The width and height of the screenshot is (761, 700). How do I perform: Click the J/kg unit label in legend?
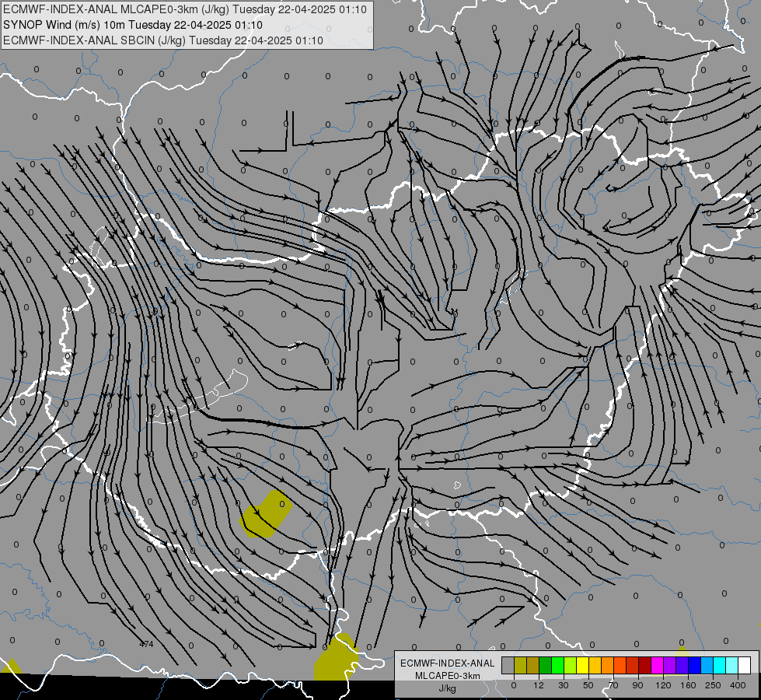click(447, 688)
